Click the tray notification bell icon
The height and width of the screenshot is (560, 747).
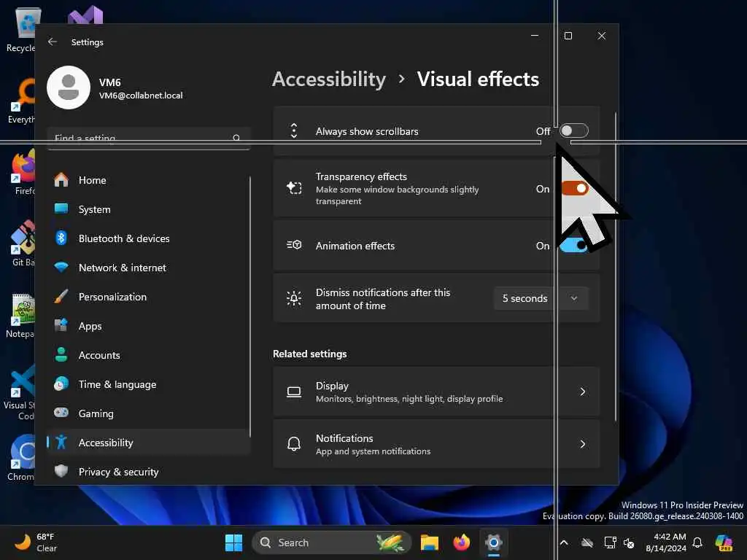697,542
